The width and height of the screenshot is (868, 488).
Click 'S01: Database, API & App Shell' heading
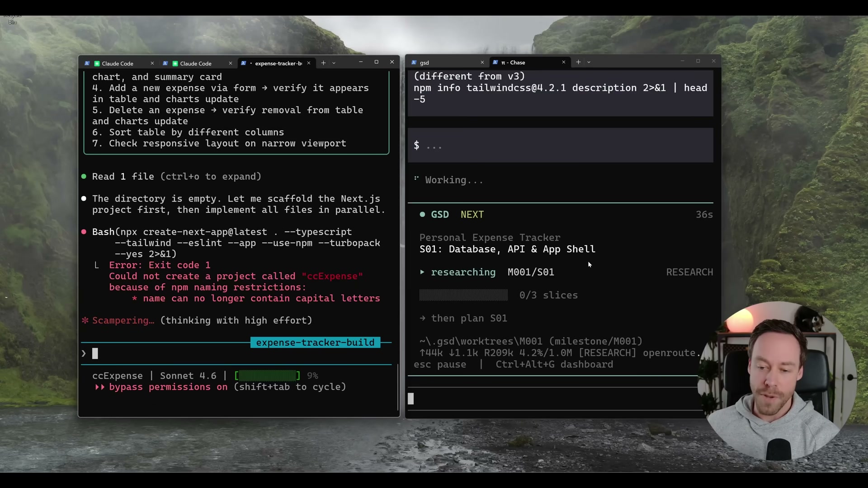(507, 249)
